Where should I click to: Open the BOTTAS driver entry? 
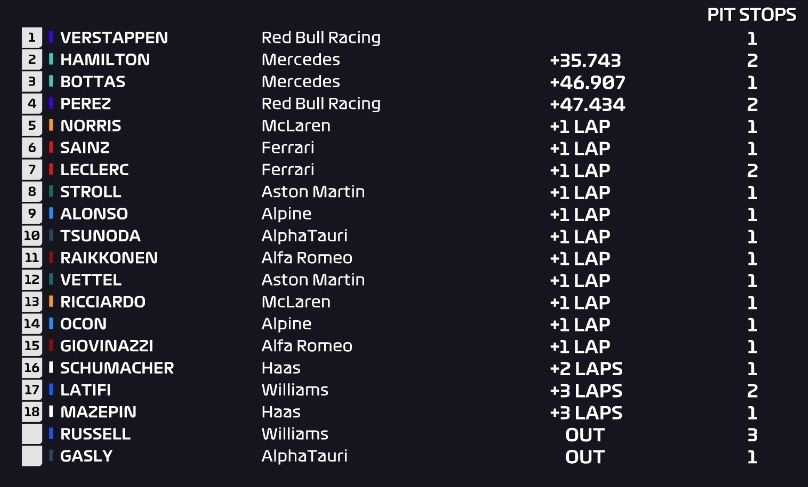[x=93, y=81]
